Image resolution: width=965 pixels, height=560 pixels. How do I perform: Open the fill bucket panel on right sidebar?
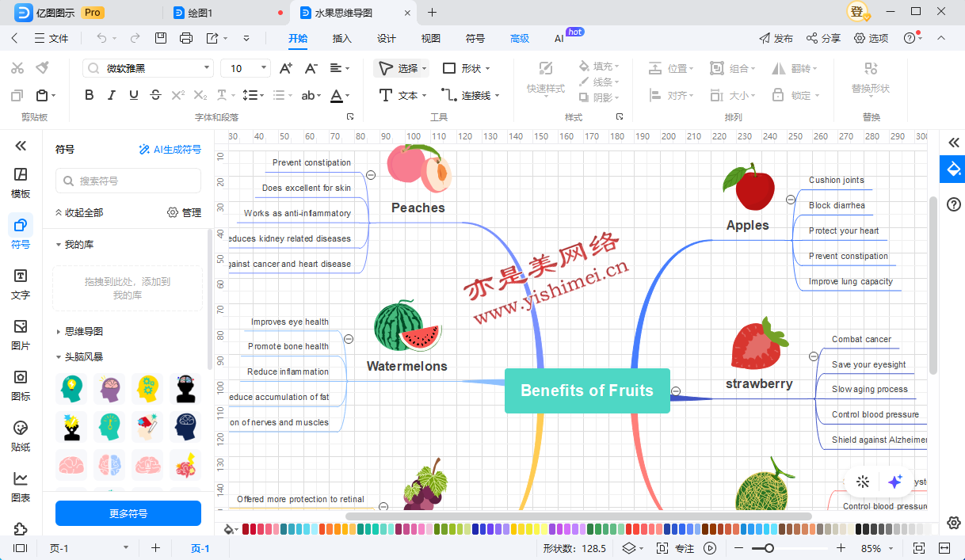953,169
